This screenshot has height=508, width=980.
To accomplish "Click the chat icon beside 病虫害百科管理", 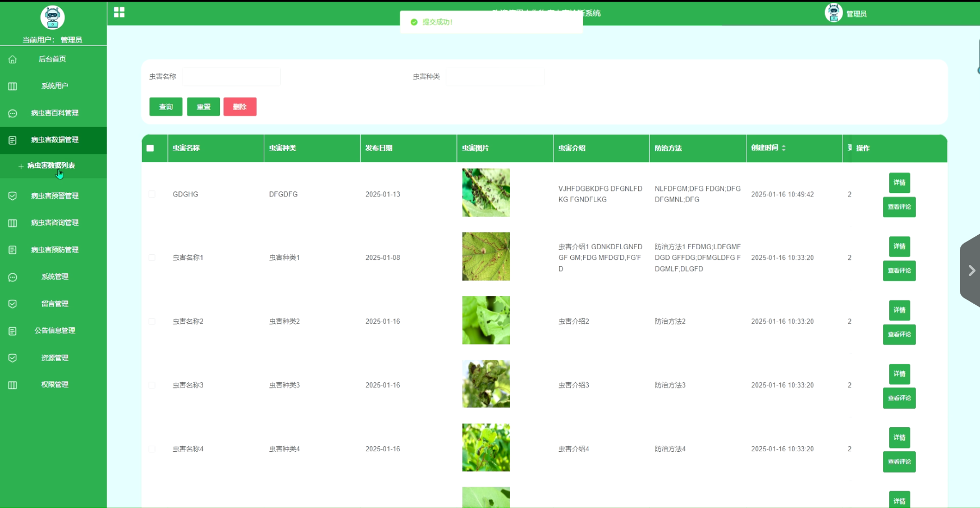I will [x=12, y=113].
